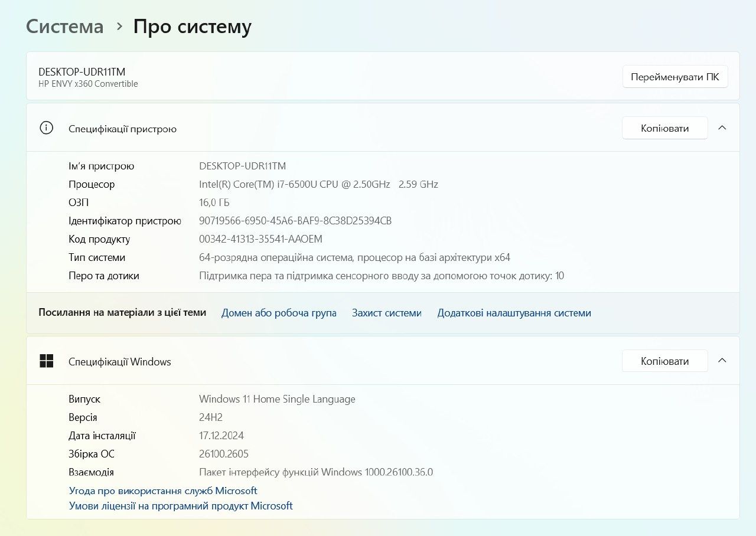Open Умови ліцензії на програмний продукт Microsoft
Image resolution: width=756 pixels, height=536 pixels.
click(x=181, y=506)
